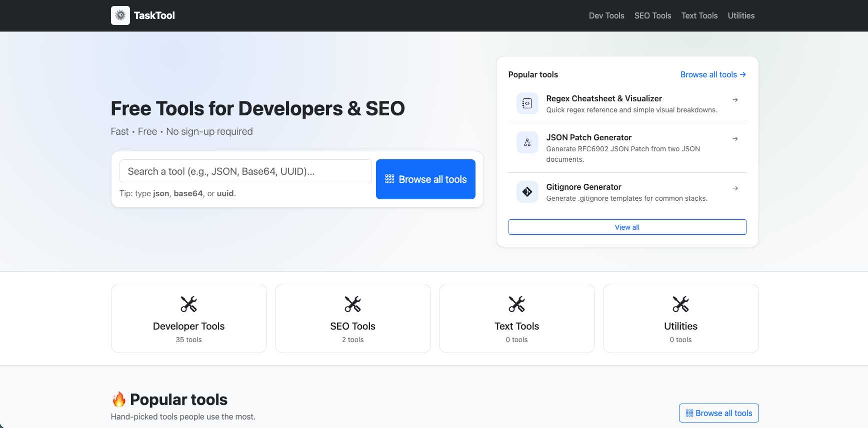Click '2 tools' count text
The image size is (868, 428).
(352, 340)
